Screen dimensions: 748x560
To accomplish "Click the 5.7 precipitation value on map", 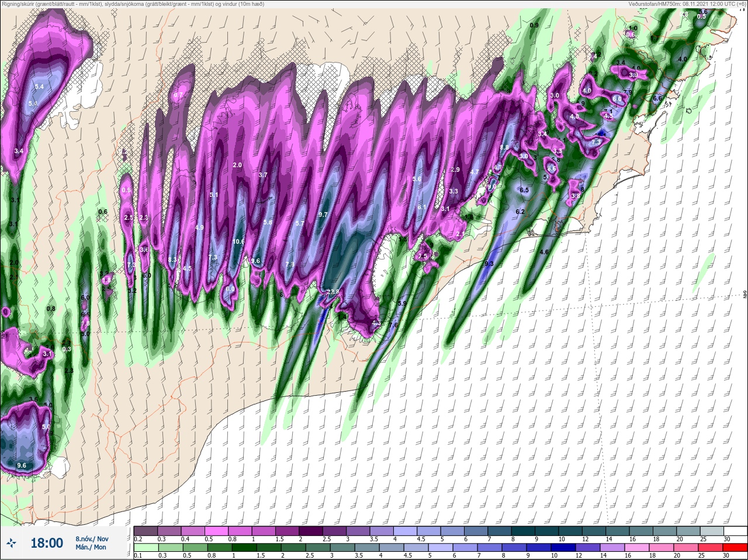I will pyautogui.click(x=300, y=223).
